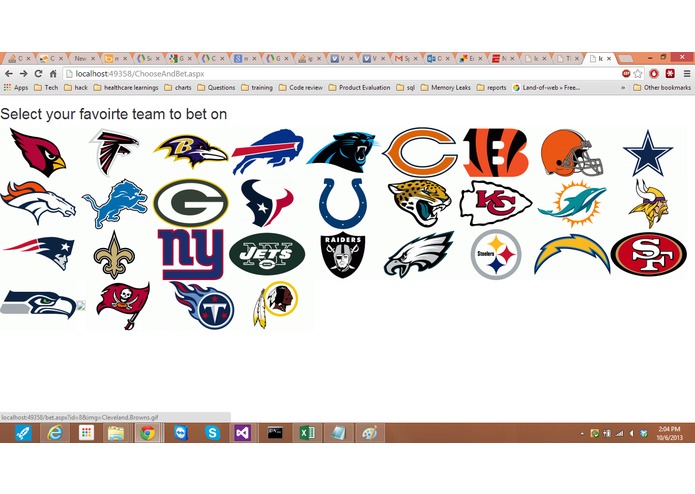Select the Arizona Cardinals logo
Viewport: 695px width, 494px height.
click(38, 152)
